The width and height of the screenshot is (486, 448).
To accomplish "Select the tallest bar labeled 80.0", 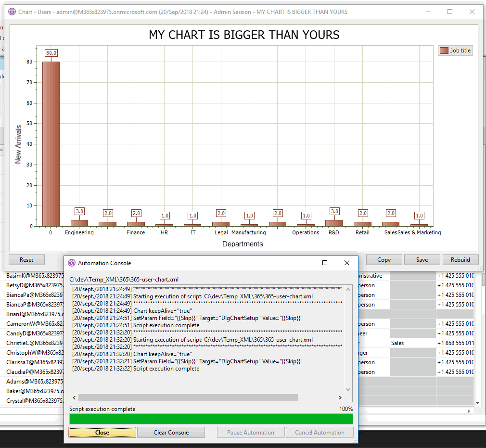I will pos(51,143).
